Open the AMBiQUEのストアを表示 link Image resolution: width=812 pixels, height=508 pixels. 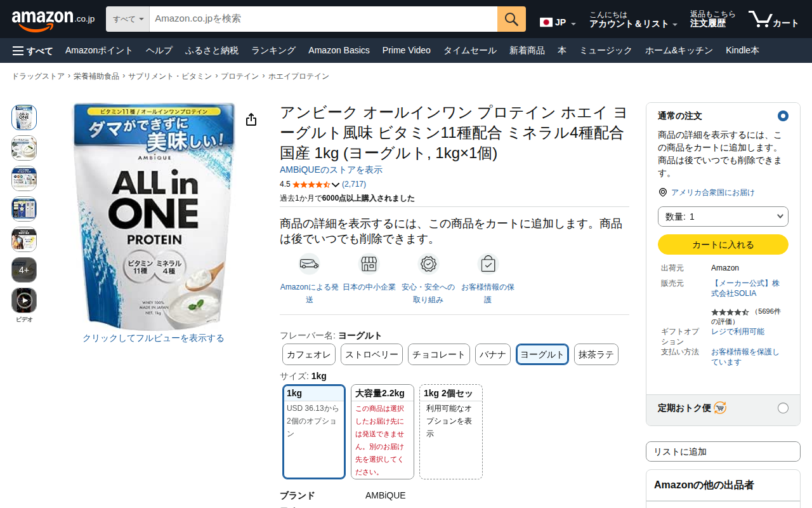pyautogui.click(x=331, y=170)
